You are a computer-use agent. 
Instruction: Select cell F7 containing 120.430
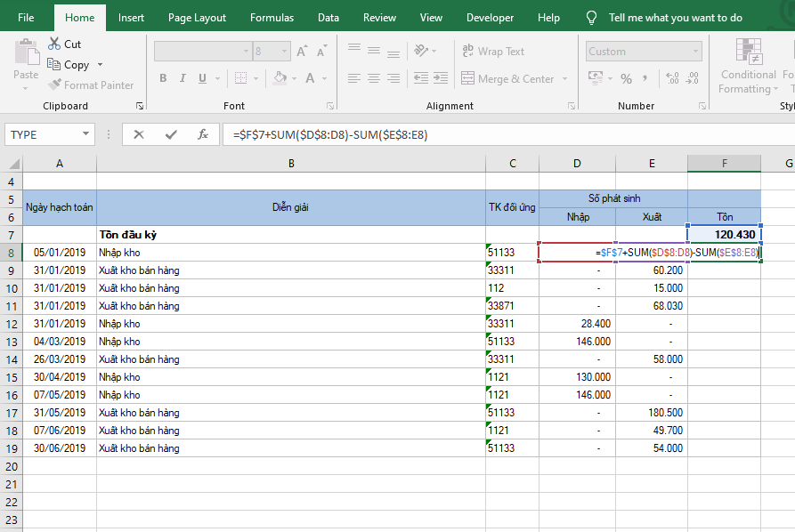(x=724, y=234)
